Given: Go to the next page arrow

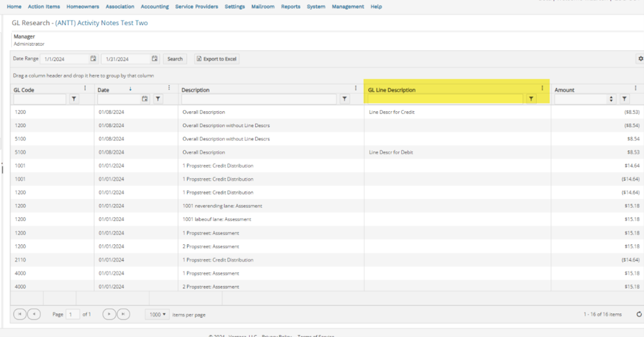Looking at the screenshot, I should click(109, 315).
